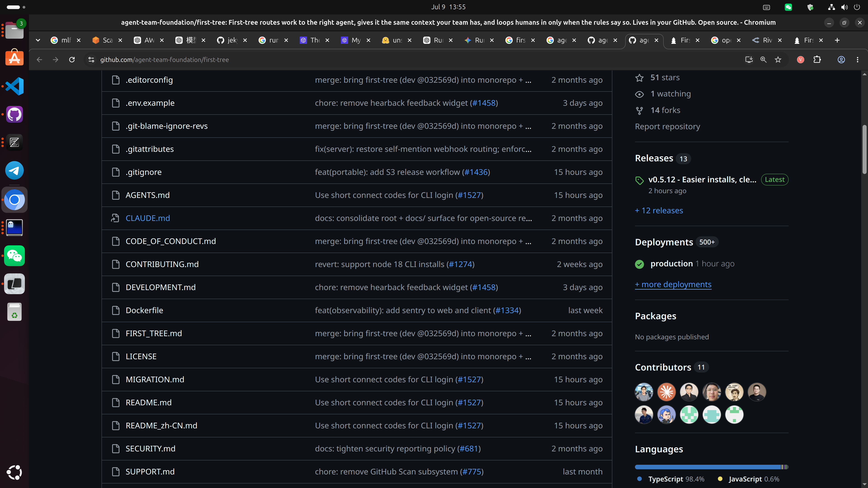Open the red V extension icon

(801, 60)
